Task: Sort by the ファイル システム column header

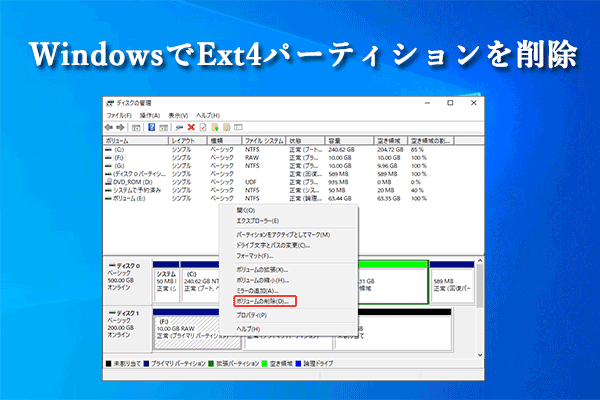Action: (x=263, y=141)
